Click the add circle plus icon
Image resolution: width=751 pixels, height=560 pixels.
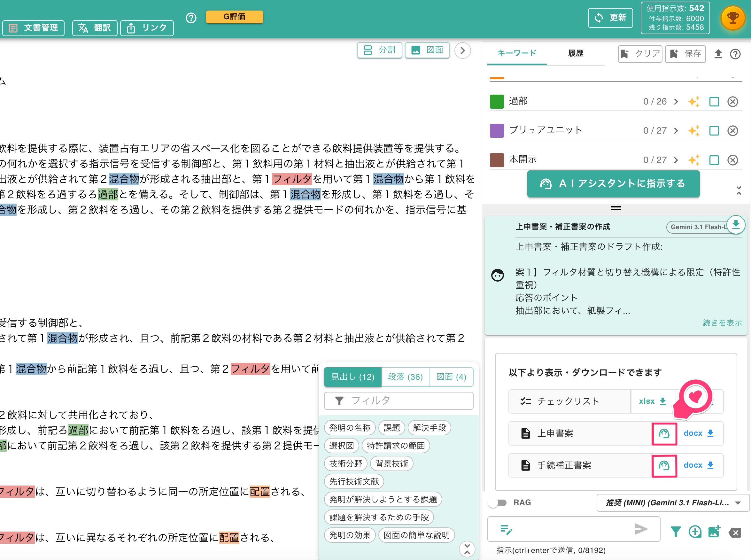pyautogui.click(x=695, y=532)
